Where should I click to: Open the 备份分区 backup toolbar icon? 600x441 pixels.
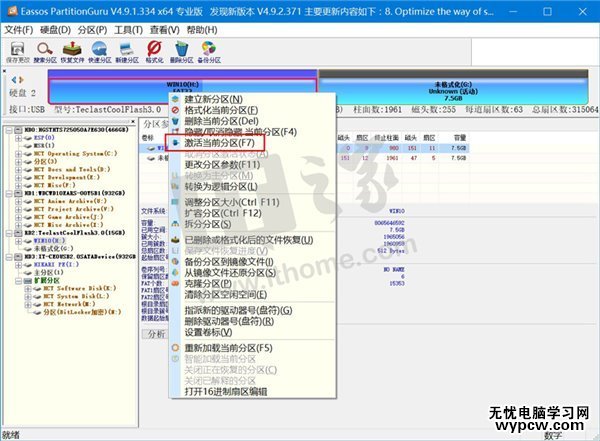pos(209,52)
